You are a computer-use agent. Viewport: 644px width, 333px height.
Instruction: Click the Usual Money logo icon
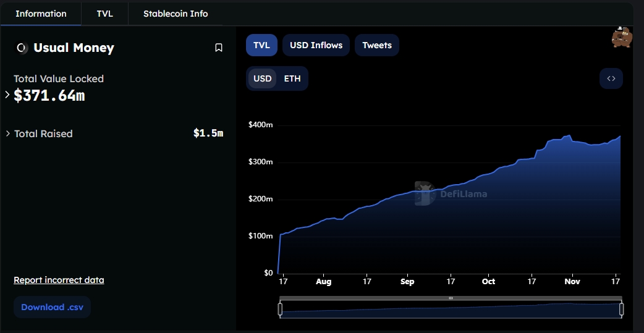22,48
